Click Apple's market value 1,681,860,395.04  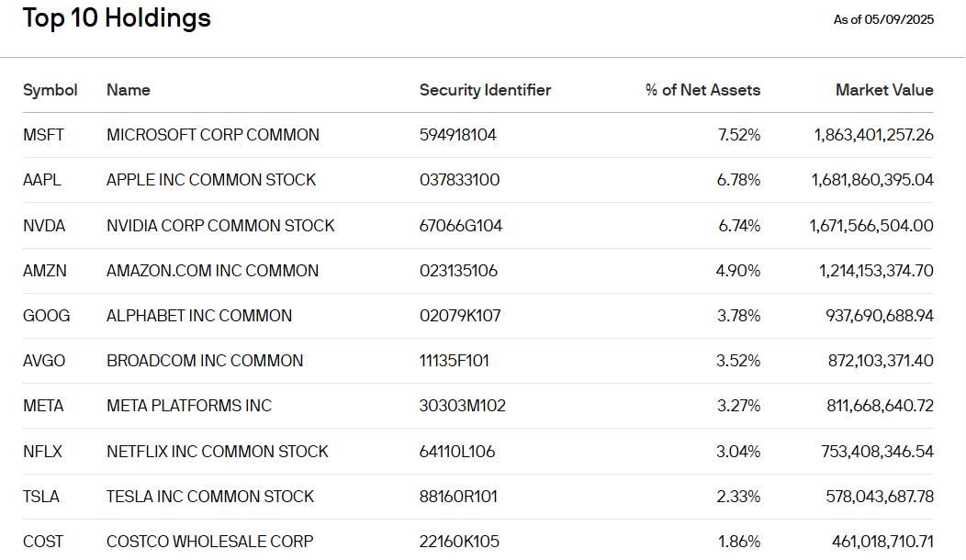click(872, 180)
